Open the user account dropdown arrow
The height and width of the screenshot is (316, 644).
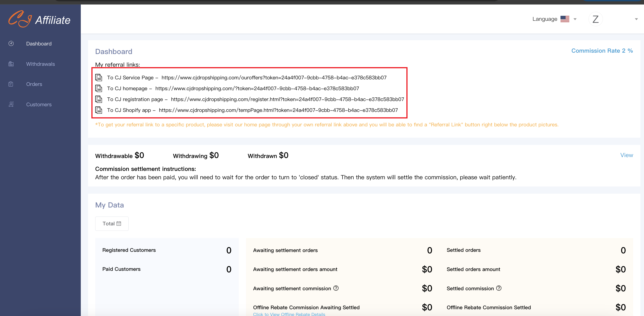636,19
